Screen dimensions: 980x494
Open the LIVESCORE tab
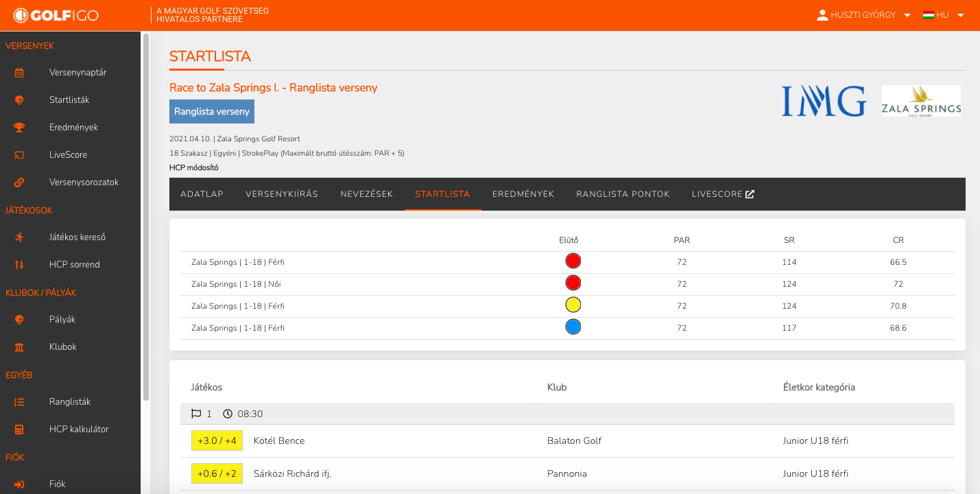point(723,194)
